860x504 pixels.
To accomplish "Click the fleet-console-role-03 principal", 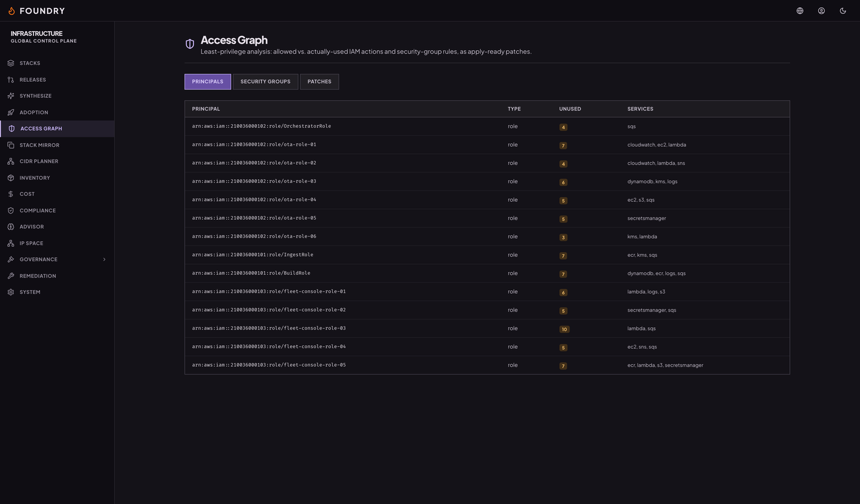I will point(269,328).
